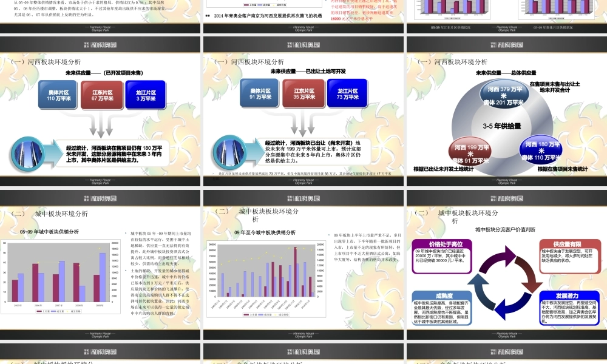Click the 2014年青奥会落户南京 line of text
This screenshot has height=364, width=607.
(268, 16)
